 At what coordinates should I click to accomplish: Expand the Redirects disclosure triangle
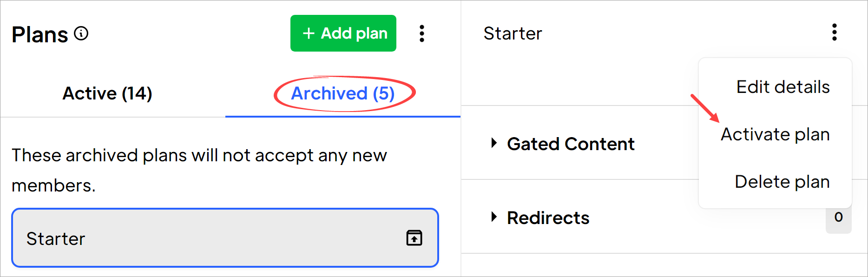coord(494,217)
